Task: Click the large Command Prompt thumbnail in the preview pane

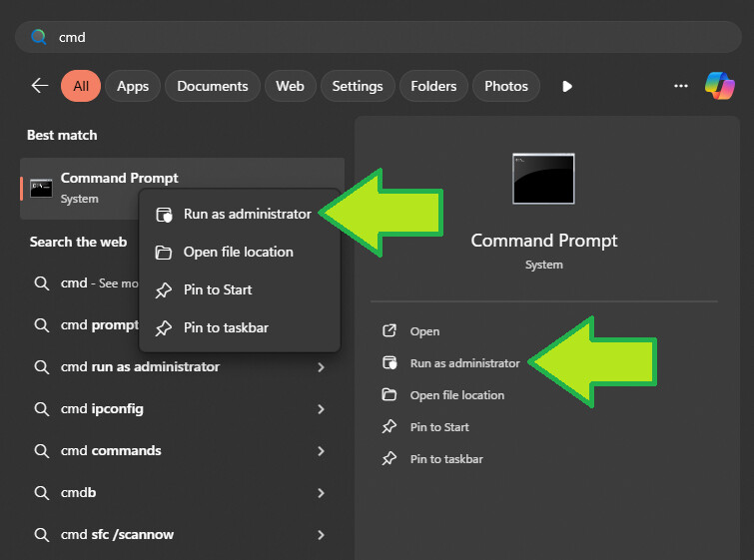Action: 543,179
